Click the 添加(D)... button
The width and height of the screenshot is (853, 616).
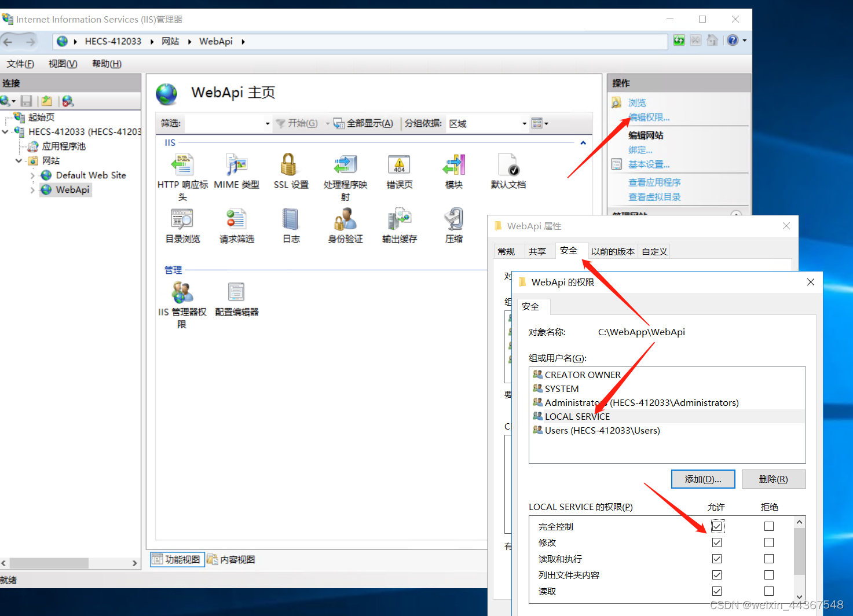(703, 479)
